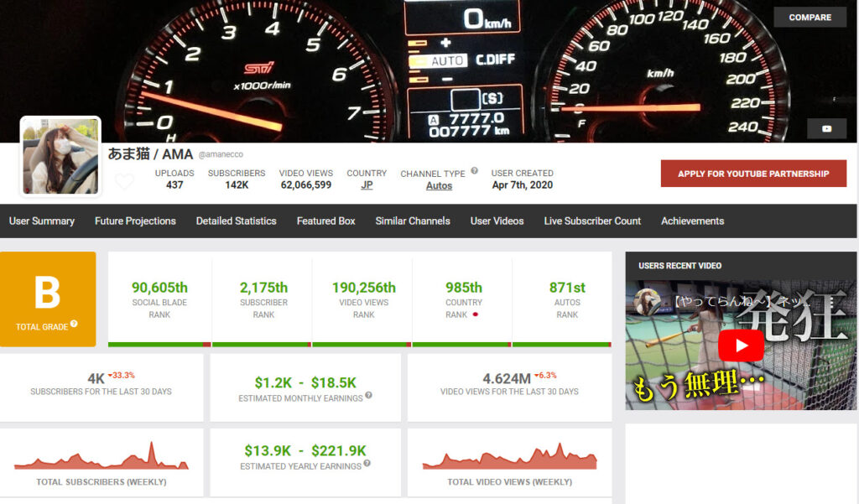Open the Future Projections tab
Image resolution: width=859 pixels, height=504 pixels.
(x=135, y=221)
